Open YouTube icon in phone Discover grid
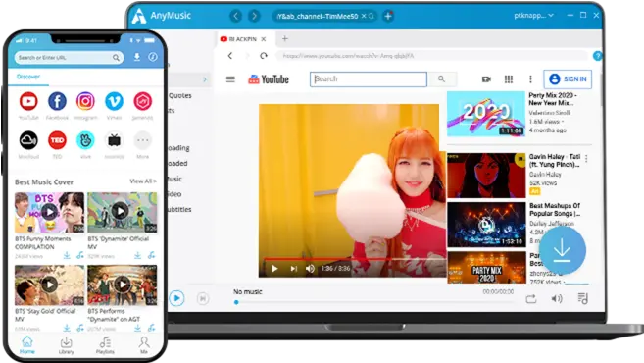This screenshot has height=363, width=644. coord(28,101)
